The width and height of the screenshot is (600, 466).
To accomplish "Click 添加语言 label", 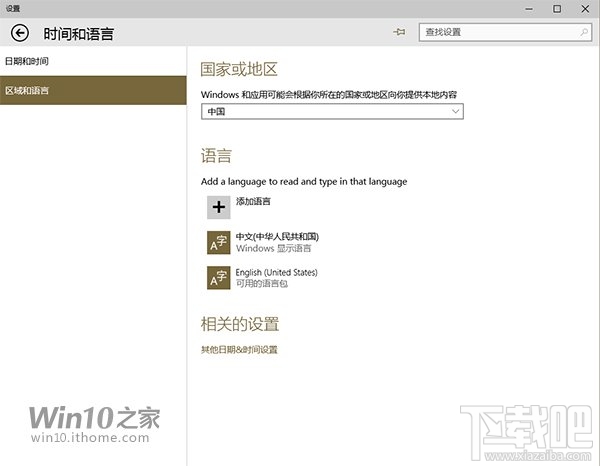I will (x=253, y=201).
